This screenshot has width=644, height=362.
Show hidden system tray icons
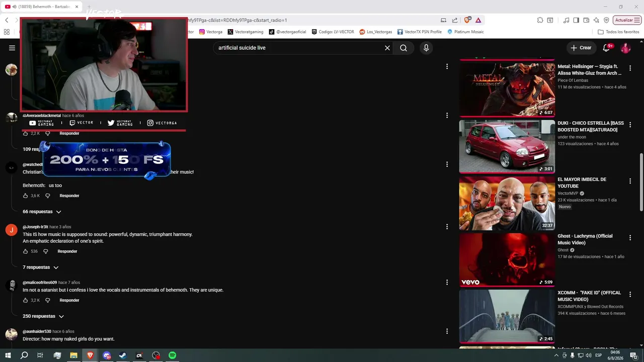(556, 355)
